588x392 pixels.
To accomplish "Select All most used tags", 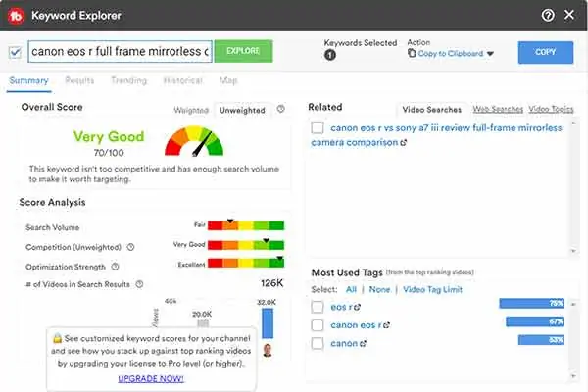I will click(351, 289).
